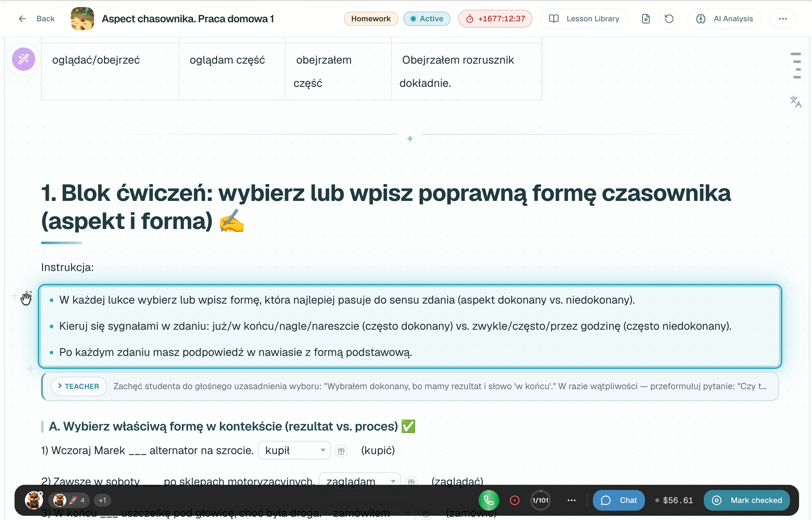The height and width of the screenshot is (520, 812).
Task: Click the purple magic wand button
Action: 24,59
